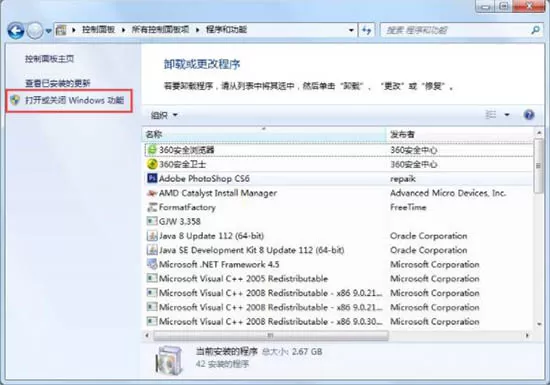Viewport: 550px width, 385px height.
Task: Select 360安全卫士 row name
Action: 182,164
